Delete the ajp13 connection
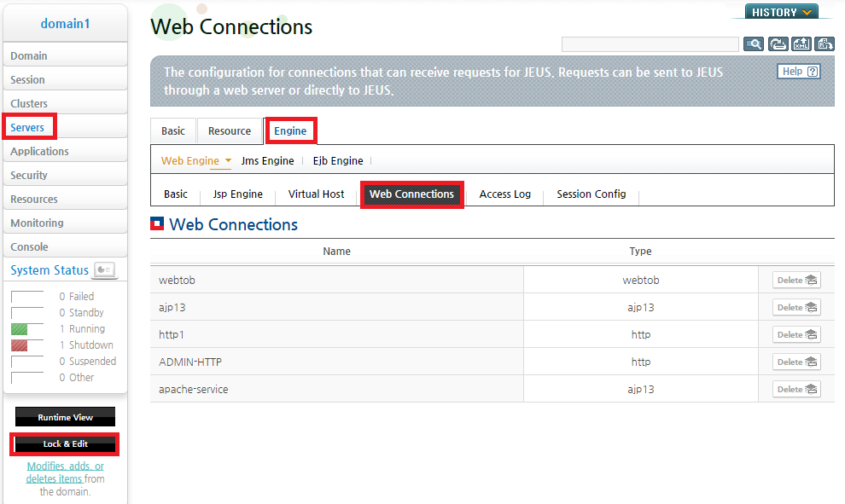 point(796,308)
